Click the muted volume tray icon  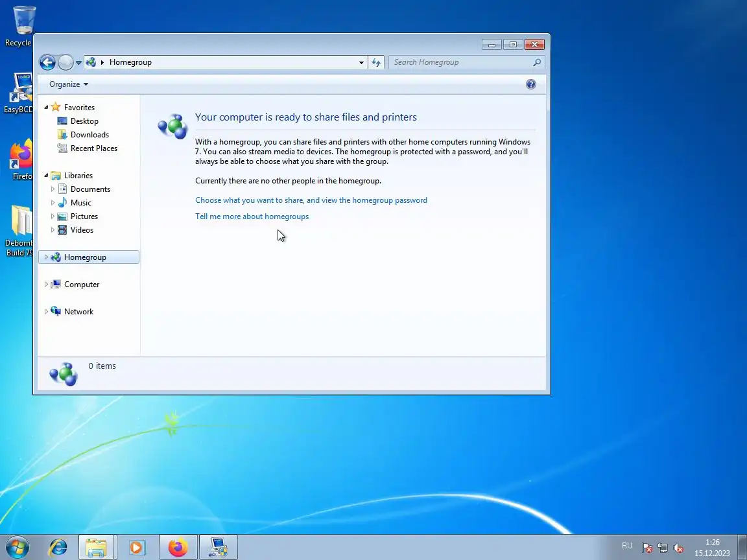point(678,548)
